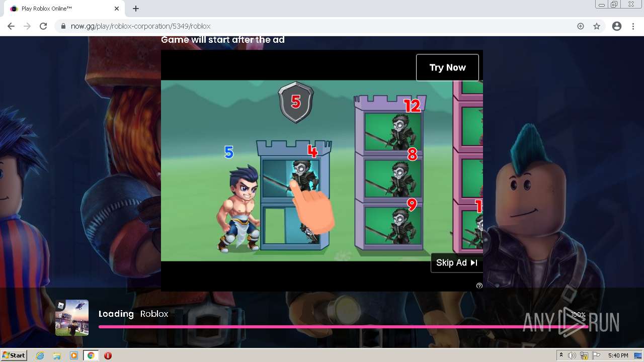Open File Explorer folder in taskbar
The width and height of the screenshot is (644, 362).
(57, 355)
